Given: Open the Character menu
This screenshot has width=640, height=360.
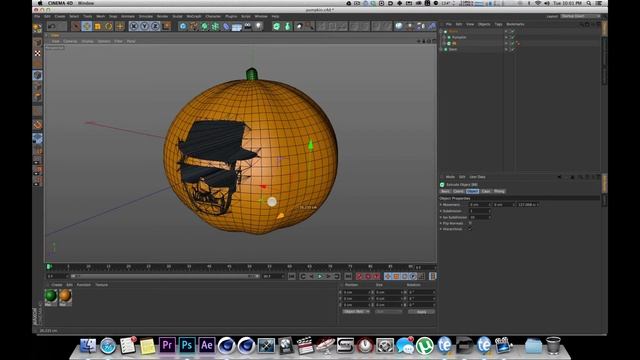Looking at the screenshot, I should (213, 16).
